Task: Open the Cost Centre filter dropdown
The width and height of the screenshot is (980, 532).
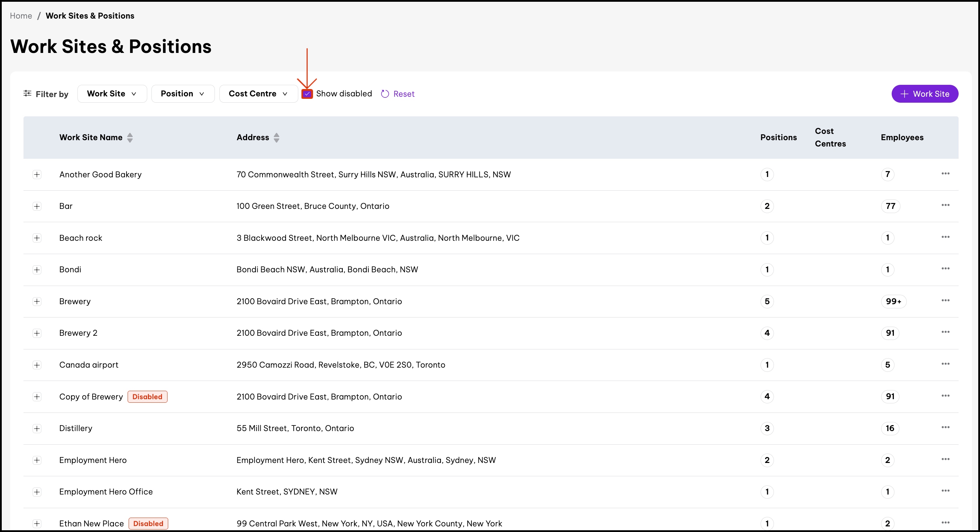Action: [x=258, y=94]
